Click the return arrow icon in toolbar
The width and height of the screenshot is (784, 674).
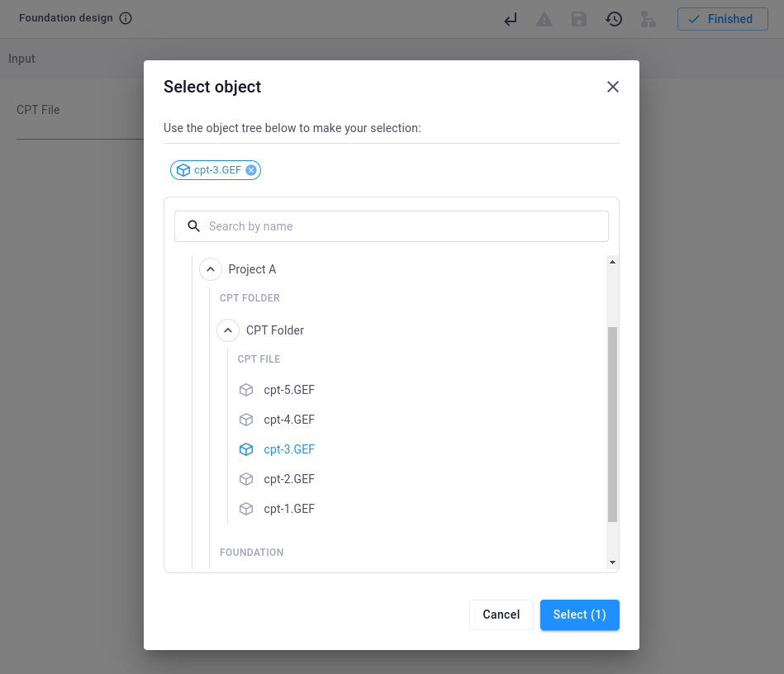[x=511, y=19]
